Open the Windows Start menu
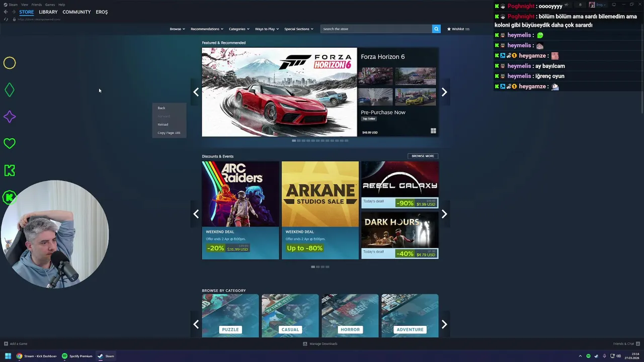Image resolution: width=644 pixels, height=362 pixels. [x=8, y=356]
